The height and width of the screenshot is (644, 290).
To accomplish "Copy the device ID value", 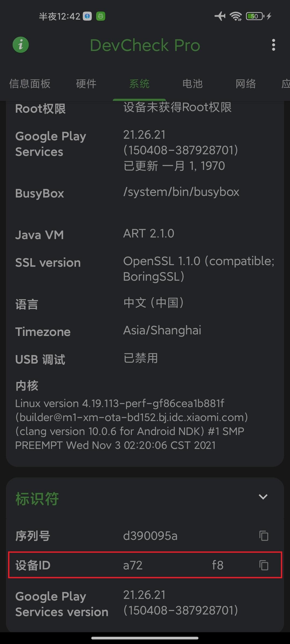I will click(264, 565).
